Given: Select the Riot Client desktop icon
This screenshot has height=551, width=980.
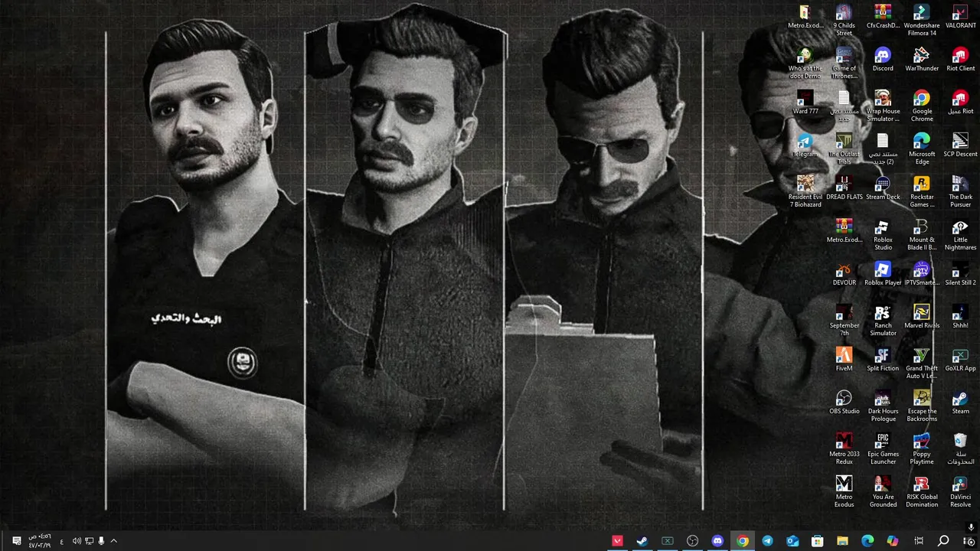Looking at the screenshot, I should tap(960, 60).
